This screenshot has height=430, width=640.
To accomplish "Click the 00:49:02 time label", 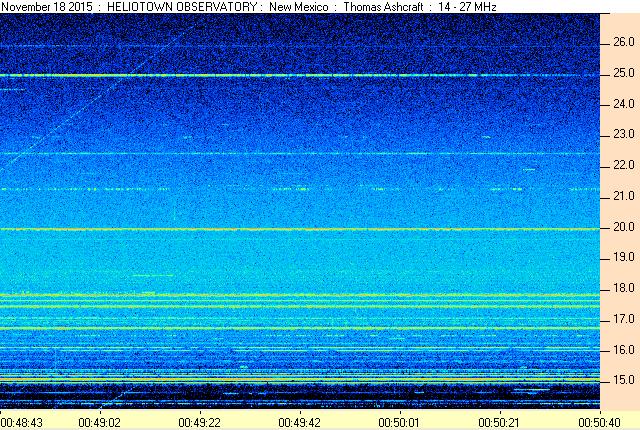I will pyautogui.click(x=100, y=423).
